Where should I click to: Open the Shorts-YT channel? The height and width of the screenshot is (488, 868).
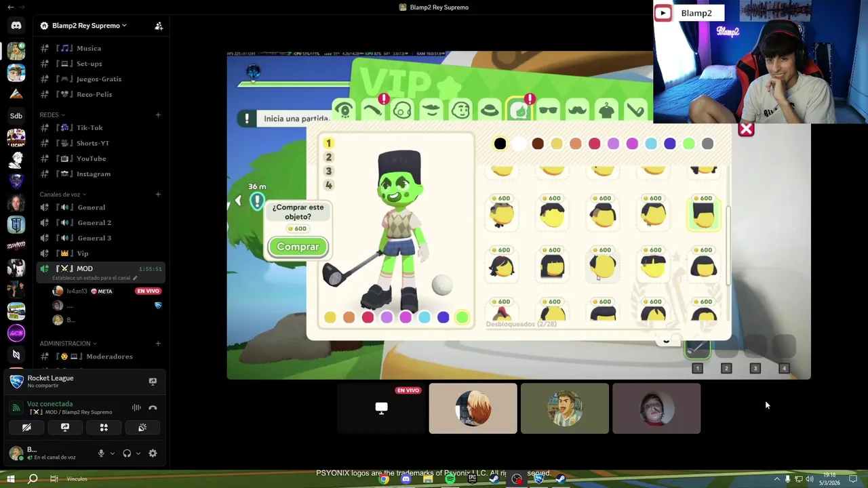point(101,143)
